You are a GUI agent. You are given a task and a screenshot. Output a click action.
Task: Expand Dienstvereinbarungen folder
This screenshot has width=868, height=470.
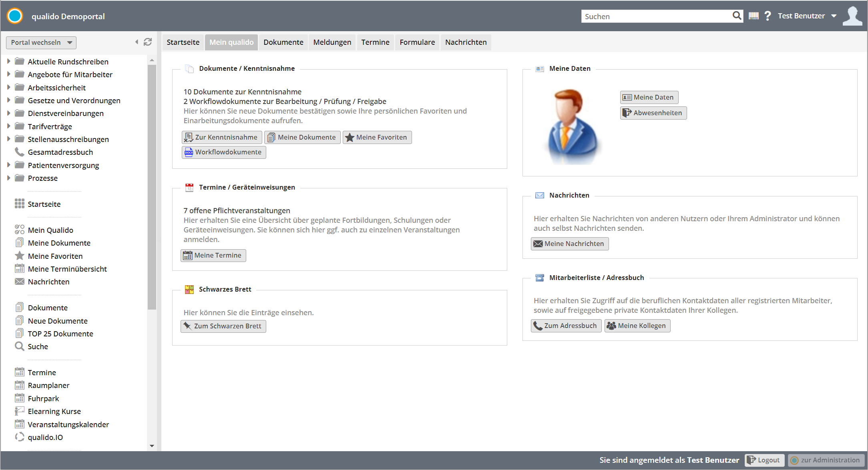point(8,113)
